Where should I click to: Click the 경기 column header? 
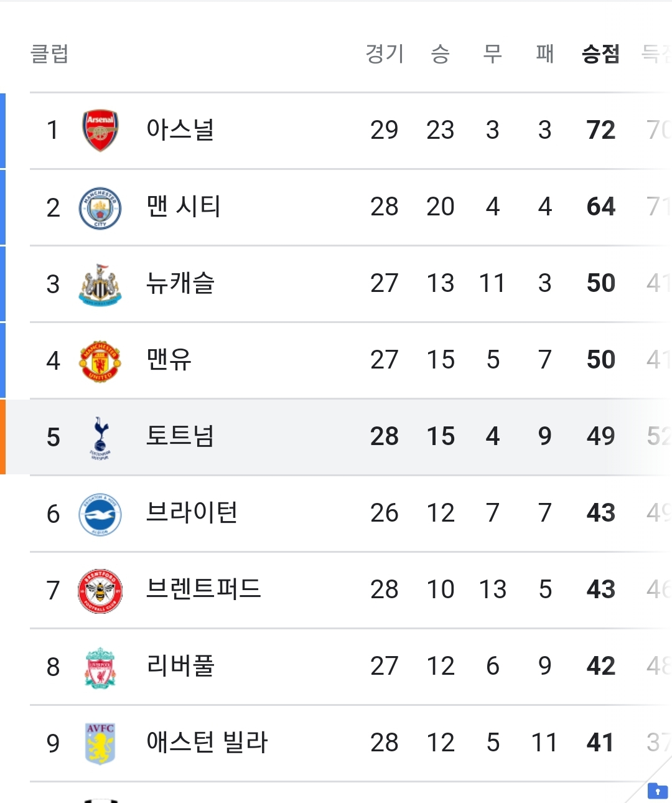[x=385, y=54]
